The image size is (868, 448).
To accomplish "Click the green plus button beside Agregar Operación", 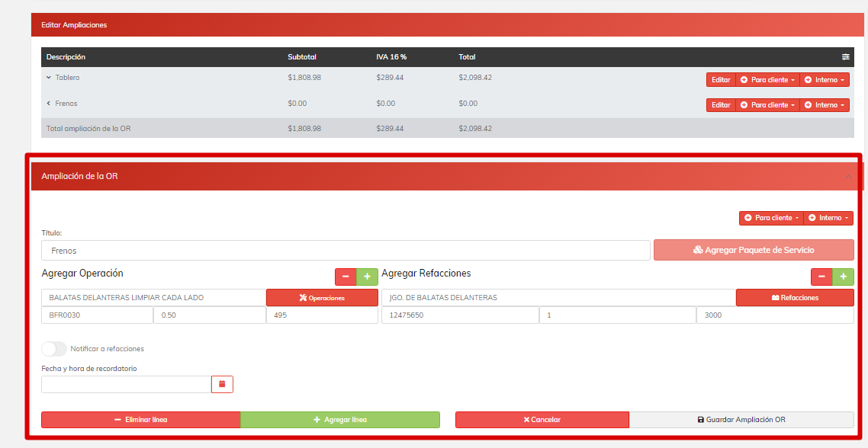I will point(367,277).
